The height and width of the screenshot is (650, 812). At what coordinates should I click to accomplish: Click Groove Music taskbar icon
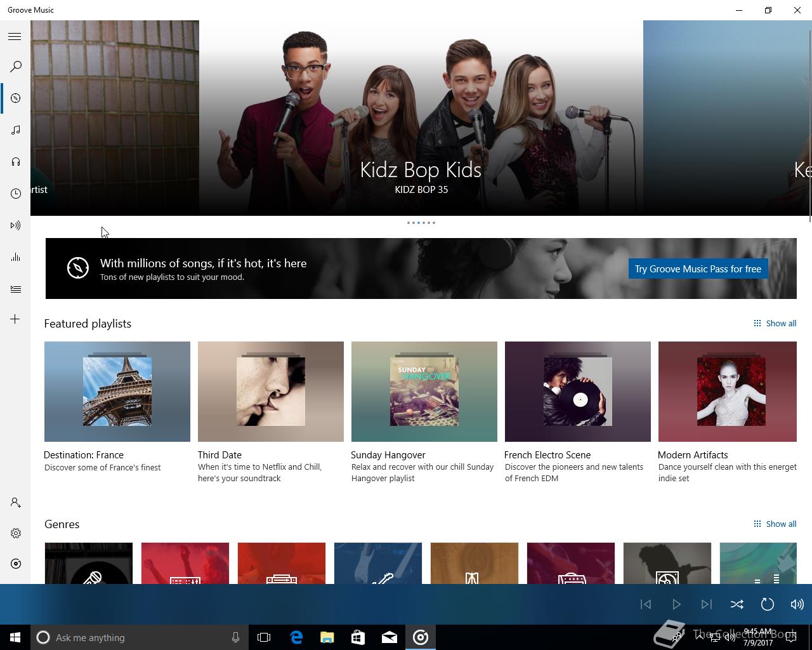[421, 637]
